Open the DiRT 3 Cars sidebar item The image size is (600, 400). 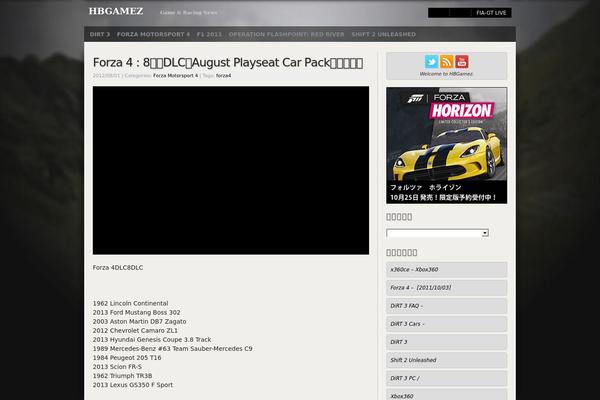(447, 324)
